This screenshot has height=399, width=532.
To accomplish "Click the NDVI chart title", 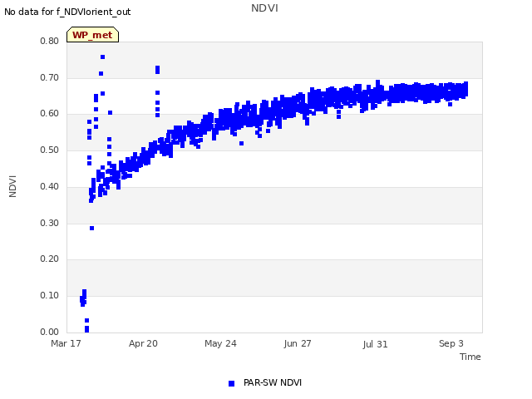I will pyautogui.click(x=264, y=8).
